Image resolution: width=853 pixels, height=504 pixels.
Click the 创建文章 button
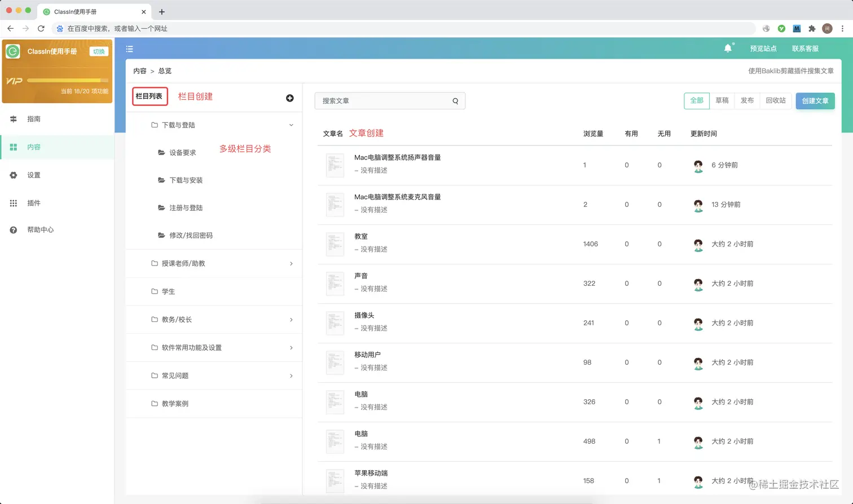click(x=815, y=101)
